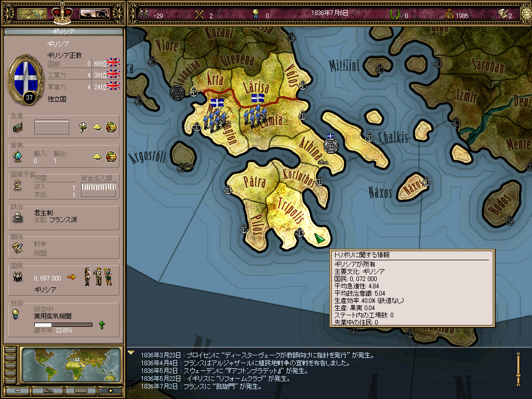The image size is (532, 399).
Task: Open the ledger lines button below minimap
Action: click(x=81, y=391)
